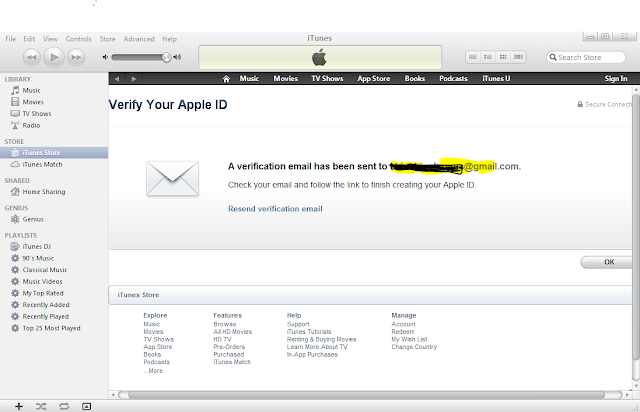Image resolution: width=640 pixels, height=412 pixels.
Task: Open the Movies store tab
Action: [286, 79]
